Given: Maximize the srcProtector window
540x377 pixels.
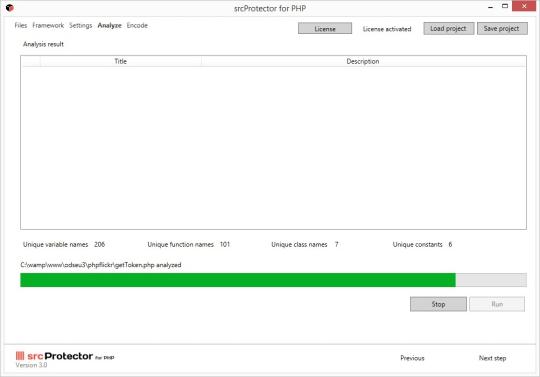Looking at the screenshot, I should point(505,6).
